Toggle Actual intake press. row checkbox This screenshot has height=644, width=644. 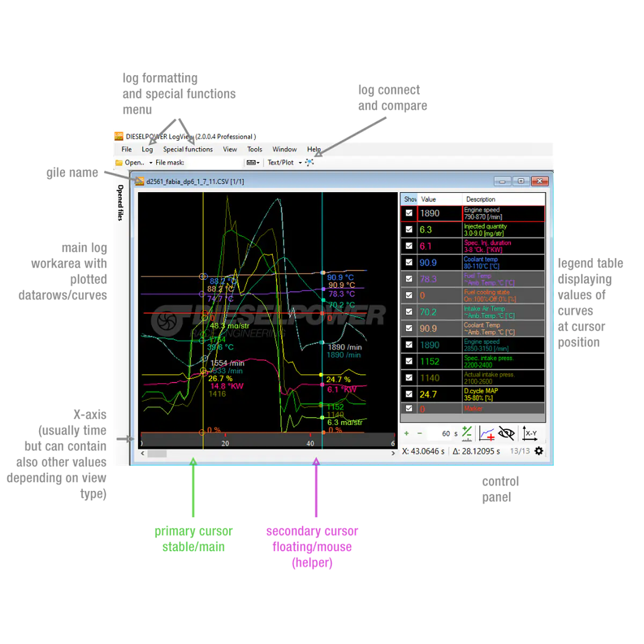point(409,378)
